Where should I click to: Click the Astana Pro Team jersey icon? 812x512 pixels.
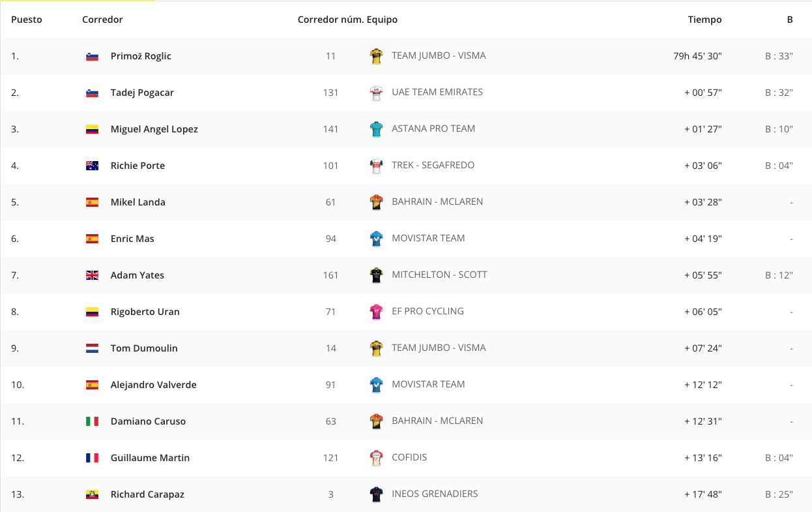[x=376, y=129]
